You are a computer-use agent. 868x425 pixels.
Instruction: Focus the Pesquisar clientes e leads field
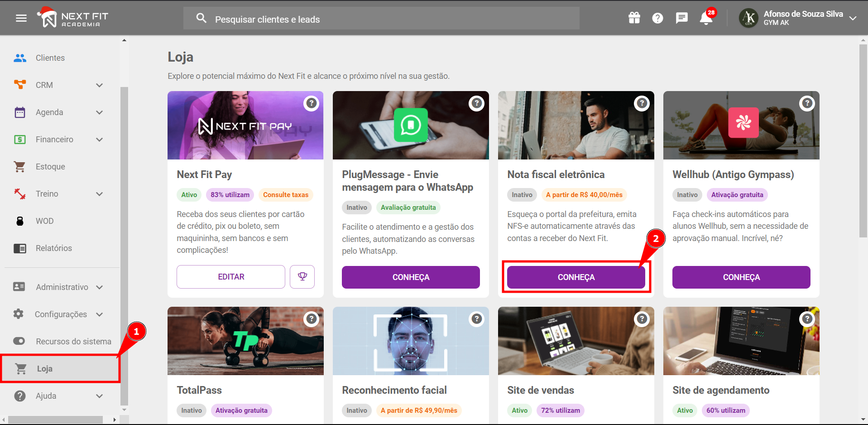[x=381, y=19]
